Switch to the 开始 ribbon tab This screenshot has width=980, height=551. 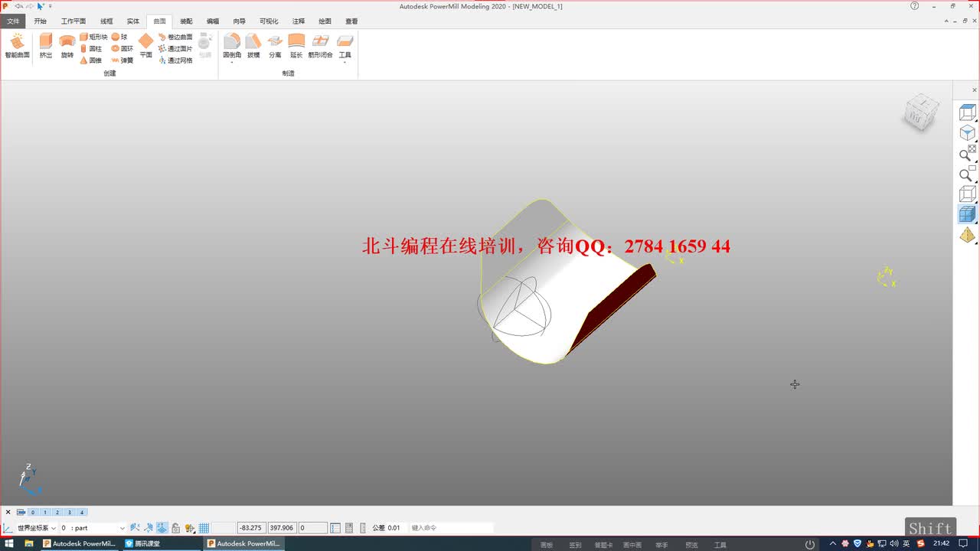[40, 21]
